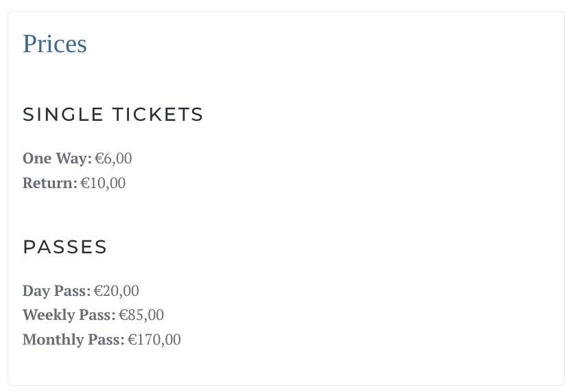
Task: Select the Return ticket label
Action: [x=50, y=183]
